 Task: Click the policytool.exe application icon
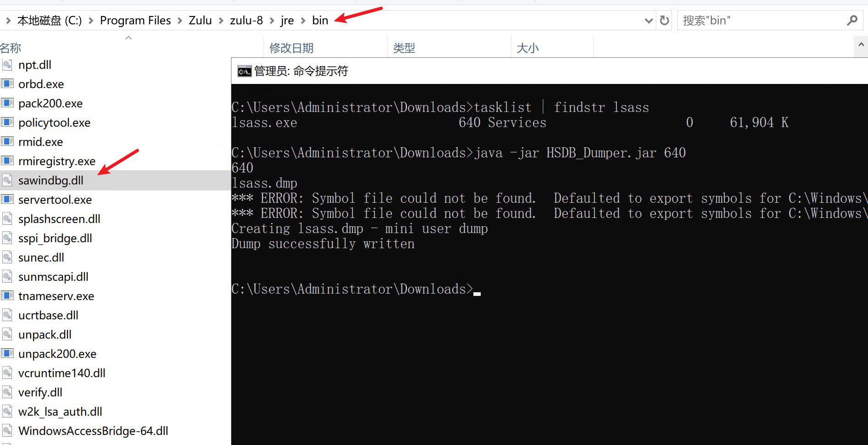[x=7, y=122]
